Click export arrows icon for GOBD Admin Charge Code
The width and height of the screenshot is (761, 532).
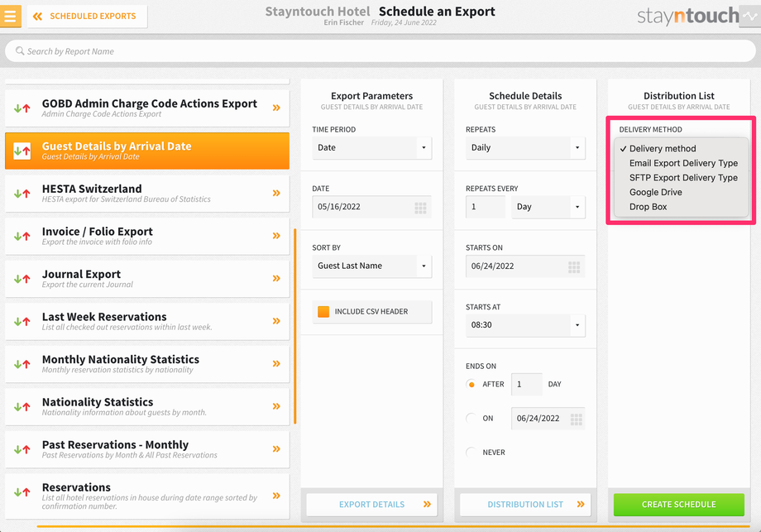(22, 108)
